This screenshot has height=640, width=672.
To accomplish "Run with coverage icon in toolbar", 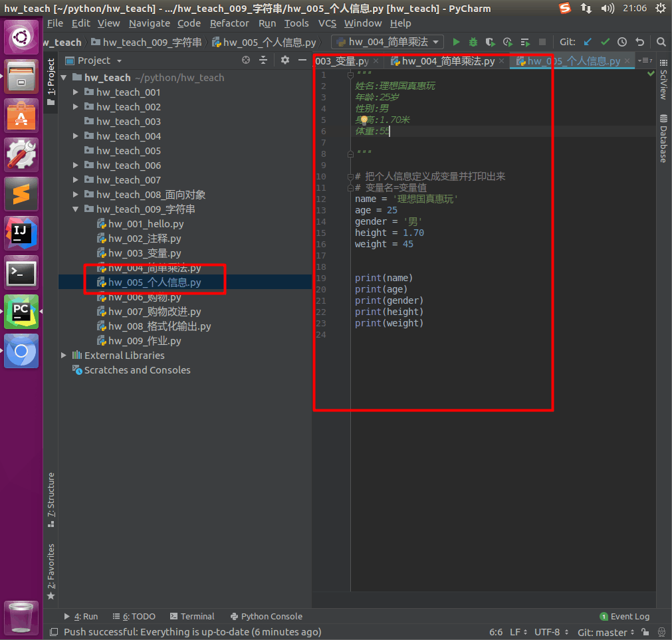I will pos(491,42).
